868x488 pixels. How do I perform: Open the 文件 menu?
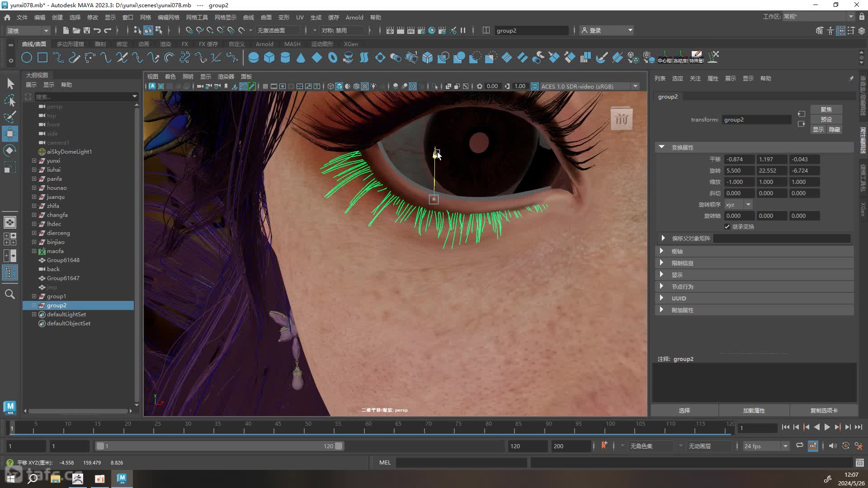pyautogui.click(x=22, y=17)
